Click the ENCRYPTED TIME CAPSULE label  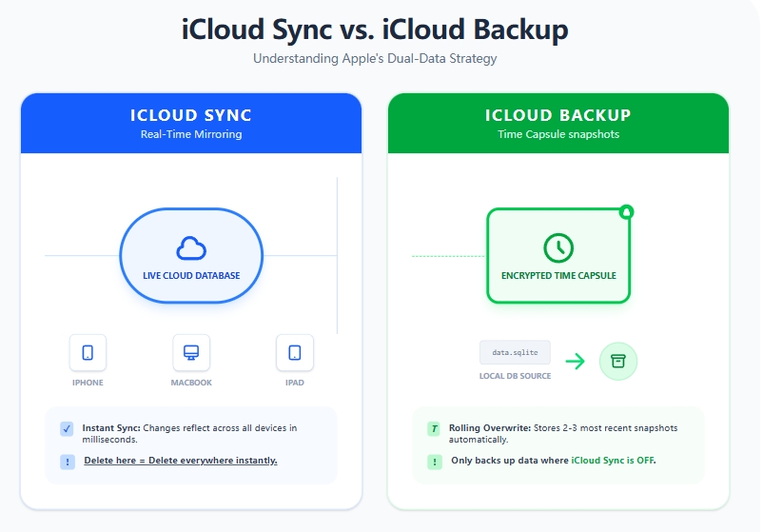click(558, 275)
